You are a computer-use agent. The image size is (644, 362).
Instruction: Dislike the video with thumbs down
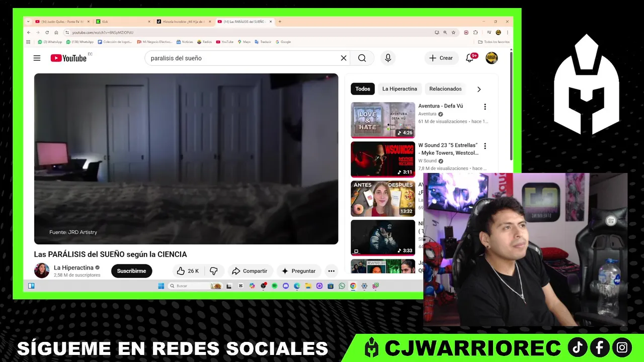pyautogui.click(x=213, y=271)
